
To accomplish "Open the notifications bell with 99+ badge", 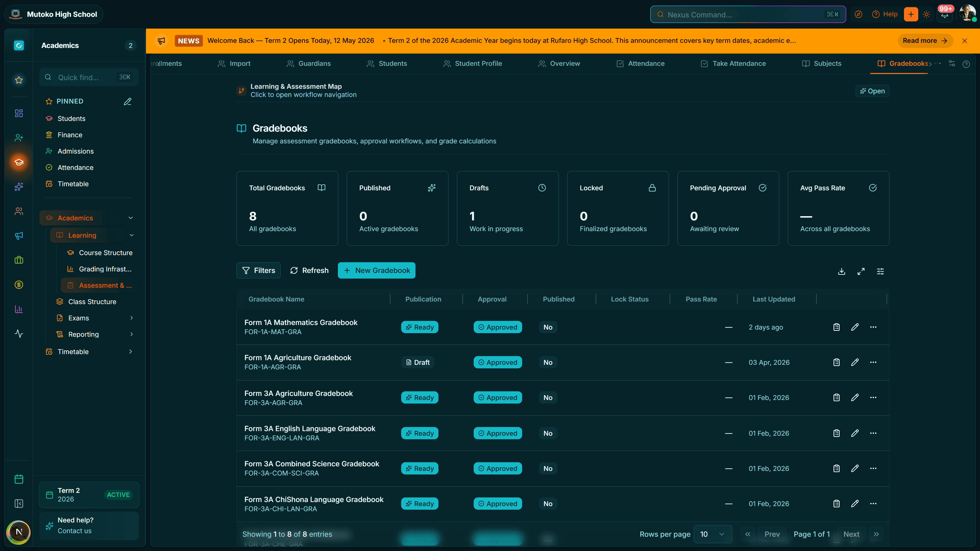I will (x=945, y=15).
